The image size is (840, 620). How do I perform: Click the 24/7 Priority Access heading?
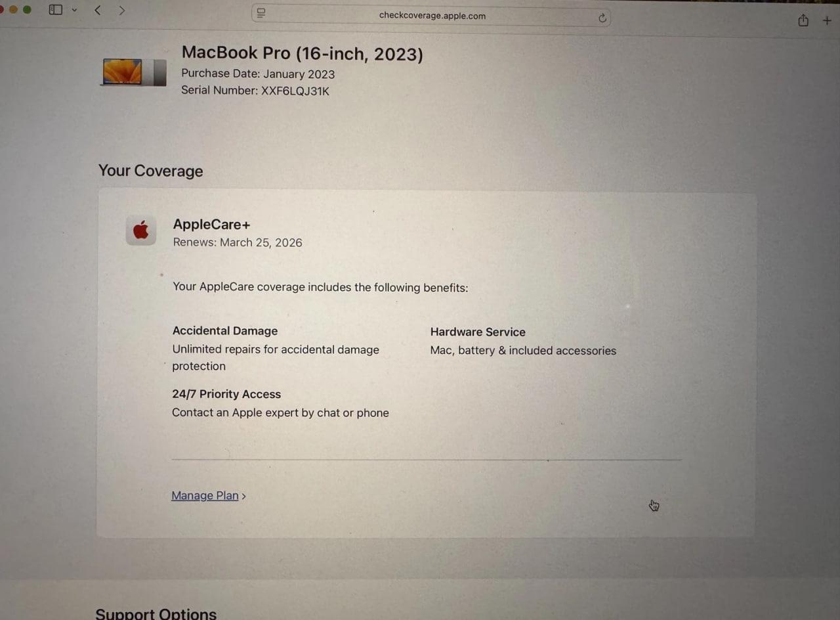click(x=226, y=394)
